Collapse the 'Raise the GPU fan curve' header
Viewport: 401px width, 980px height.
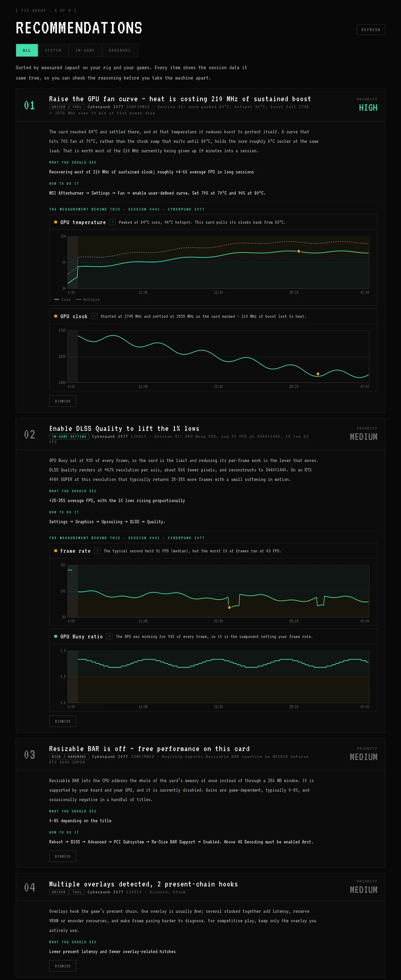(200, 105)
